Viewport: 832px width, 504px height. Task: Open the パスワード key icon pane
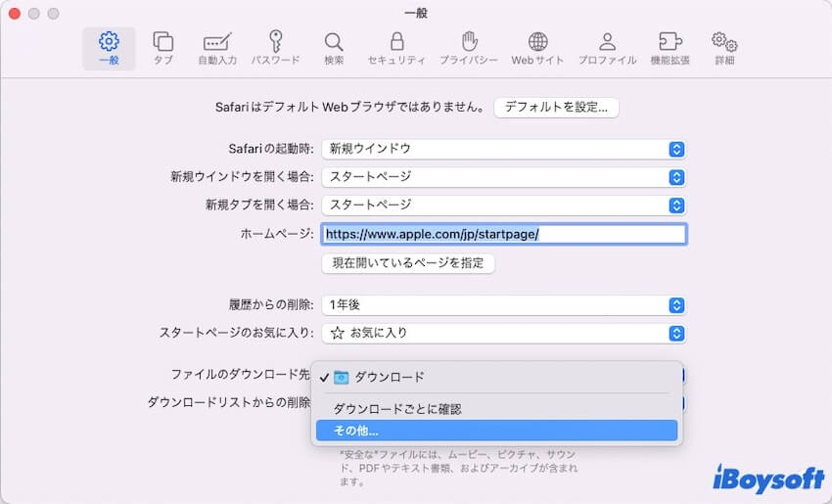[x=275, y=49]
